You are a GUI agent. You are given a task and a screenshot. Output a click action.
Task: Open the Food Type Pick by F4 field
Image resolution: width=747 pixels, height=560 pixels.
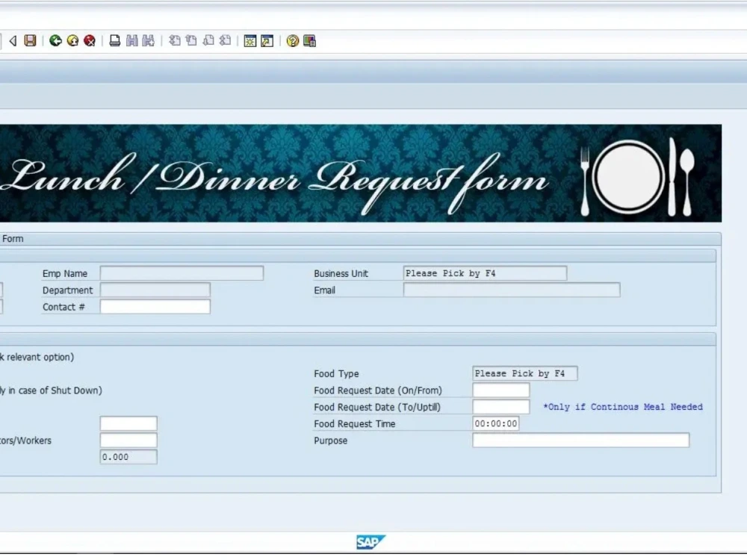click(525, 373)
